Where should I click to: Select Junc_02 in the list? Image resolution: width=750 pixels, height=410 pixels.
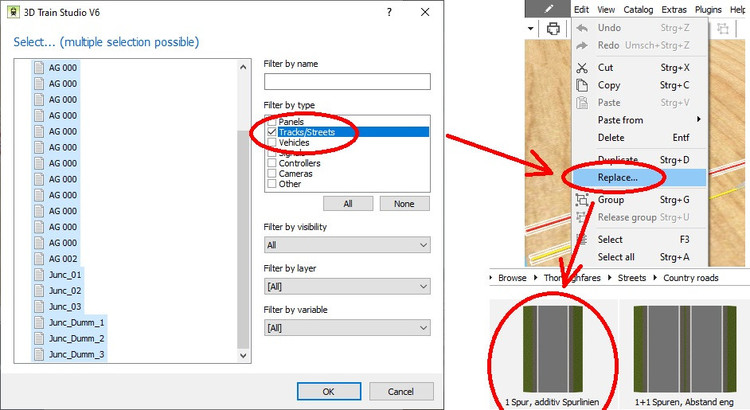tap(65, 291)
